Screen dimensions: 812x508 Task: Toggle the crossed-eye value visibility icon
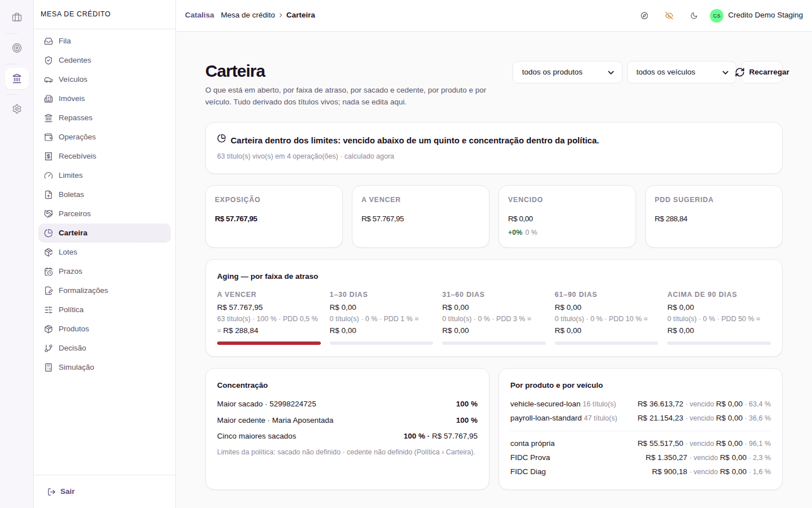tap(669, 16)
